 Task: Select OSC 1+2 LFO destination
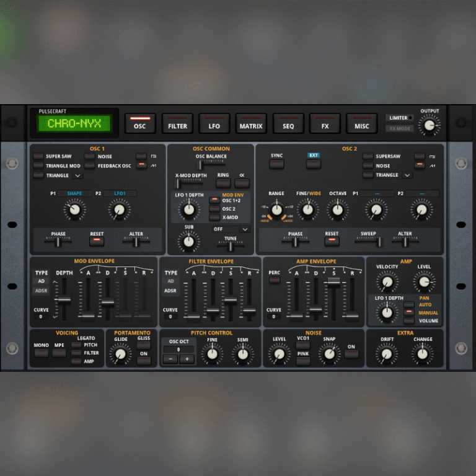214,200
